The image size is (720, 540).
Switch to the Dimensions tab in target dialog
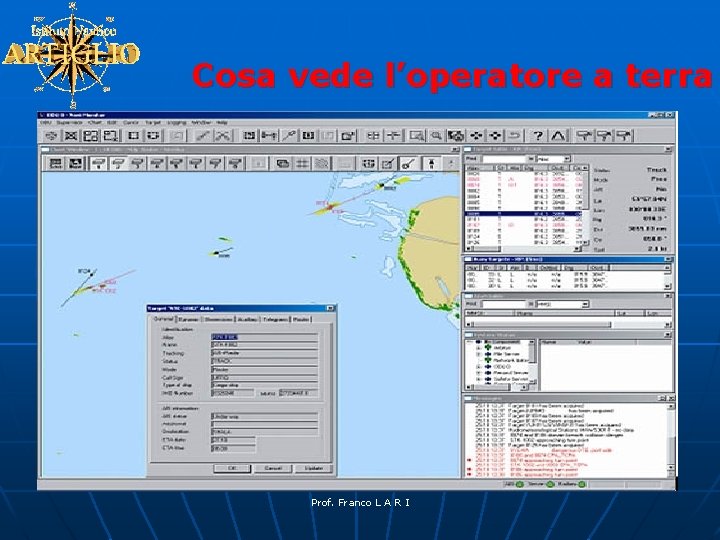point(219,319)
